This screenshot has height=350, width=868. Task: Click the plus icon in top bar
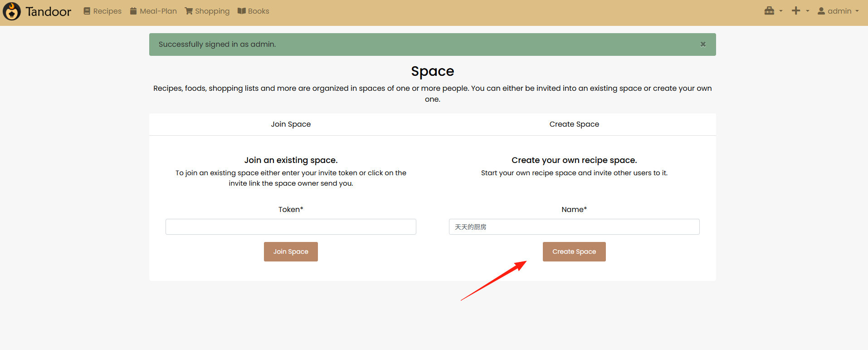tap(796, 11)
